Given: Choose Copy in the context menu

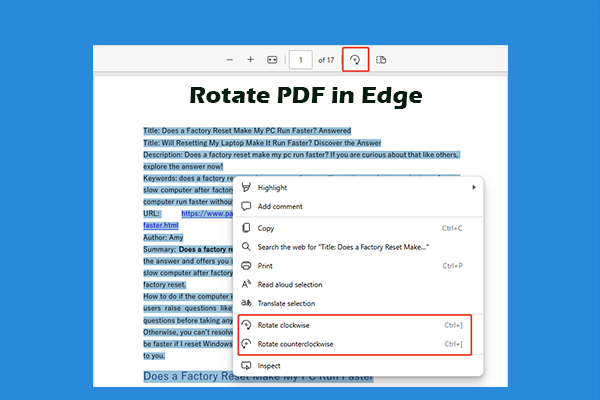Looking at the screenshot, I should point(358,228).
